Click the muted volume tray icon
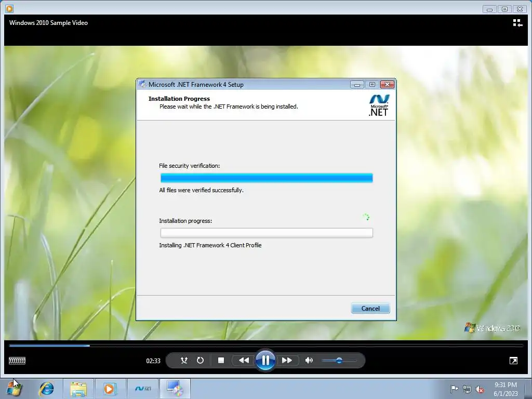 (480, 389)
